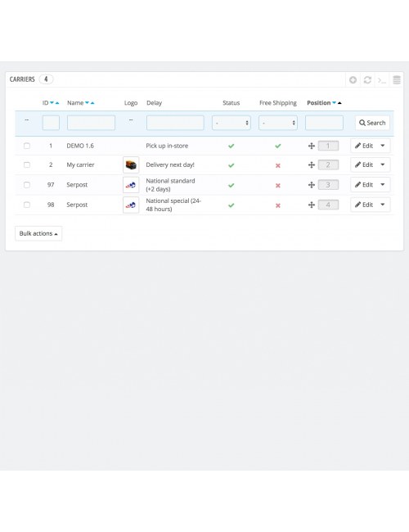409x532 pixels.
Task: Toggle free shipping cross for Serpost ID 98
Action: point(278,205)
